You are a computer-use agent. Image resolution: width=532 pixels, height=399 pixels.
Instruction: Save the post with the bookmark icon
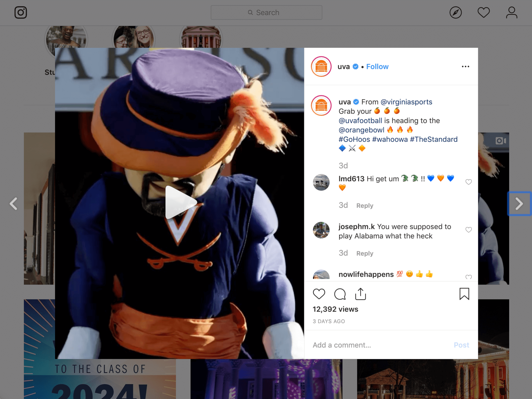pos(464,294)
